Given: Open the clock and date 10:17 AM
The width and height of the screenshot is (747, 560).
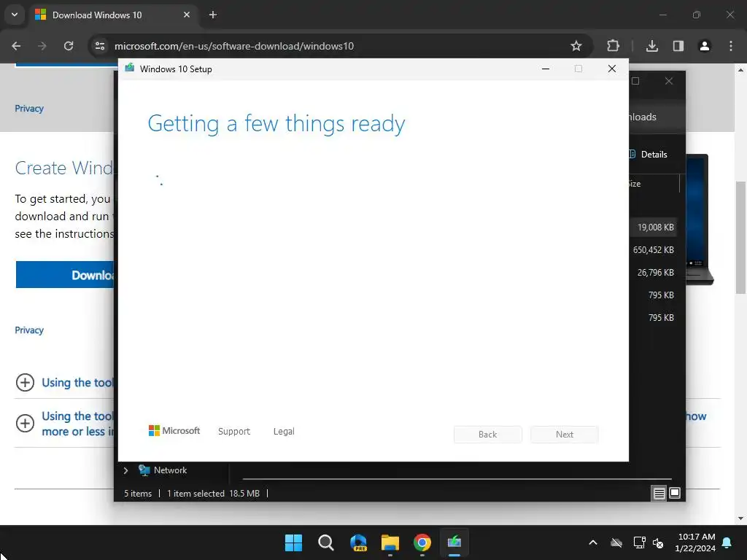Looking at the screenshot, I should pos(695,542).
